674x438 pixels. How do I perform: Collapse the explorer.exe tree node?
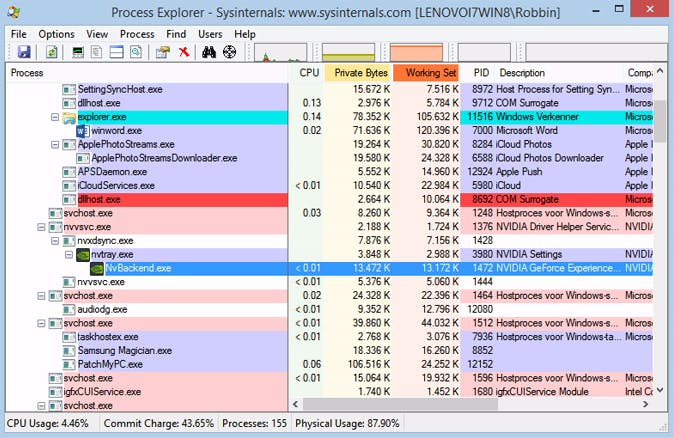tap(55, 117)
